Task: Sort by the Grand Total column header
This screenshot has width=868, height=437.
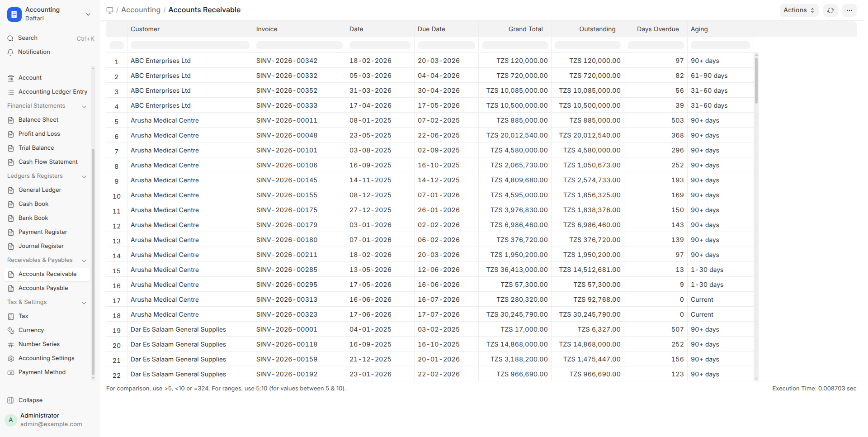Action: [515, 29]
